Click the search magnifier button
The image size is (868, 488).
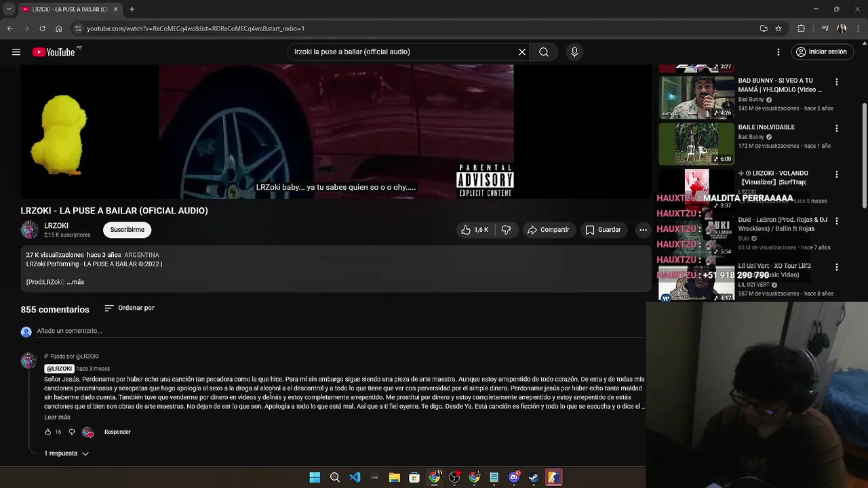pyautogui.click(x=544, y=52)
